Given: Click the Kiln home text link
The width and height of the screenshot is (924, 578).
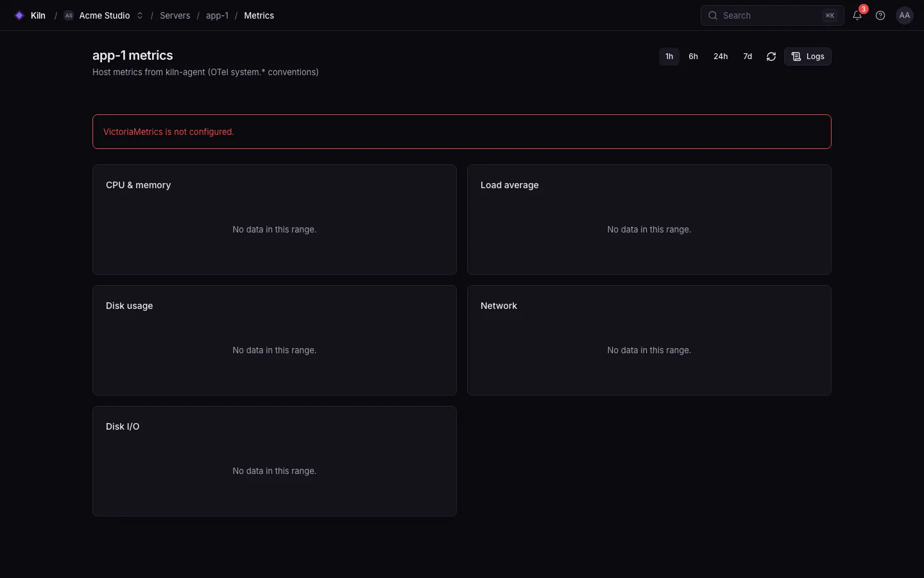Looking at the screenshot, I should coord(38,15).
